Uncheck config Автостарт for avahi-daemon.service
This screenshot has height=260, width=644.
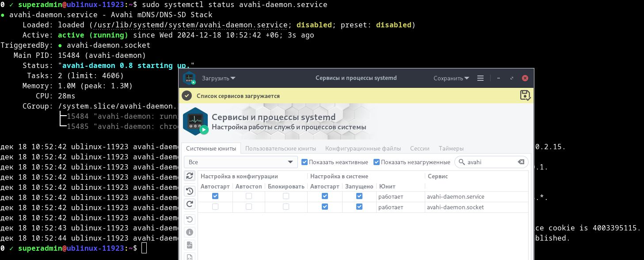point(215,196)
